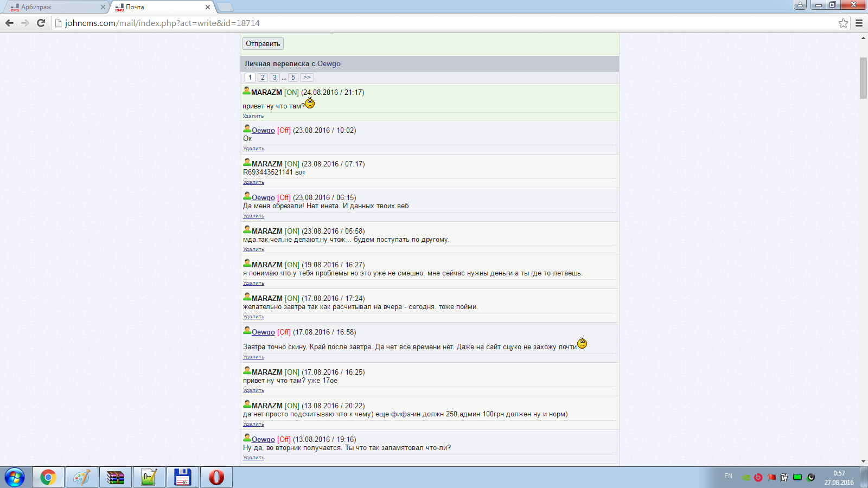Click MARAZM's avatar on the 19.08.2016 message
Image resolution: width=868 pixels, height=488 pixels.
(x=247, y=264)
